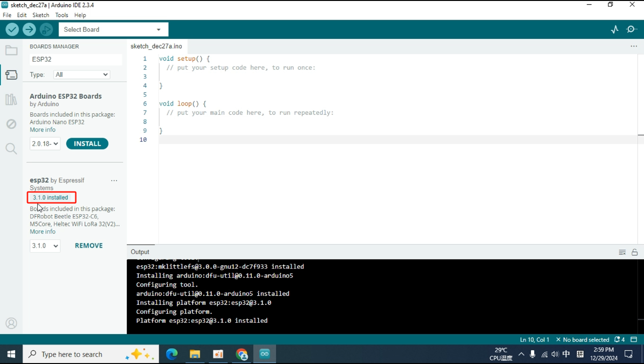Click the user account icon in sidebar
Viewport: 644px width, 364px height.
pyautogui.click(x=11, y=323)
